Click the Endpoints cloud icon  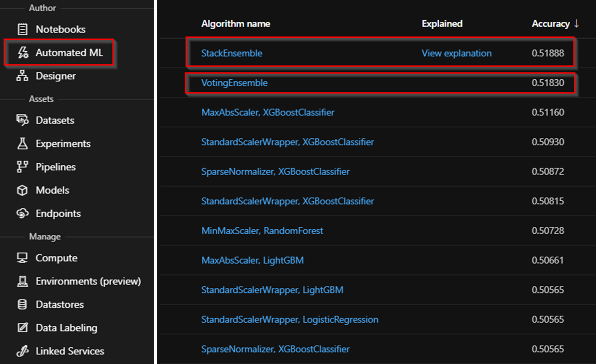[22, 213]
